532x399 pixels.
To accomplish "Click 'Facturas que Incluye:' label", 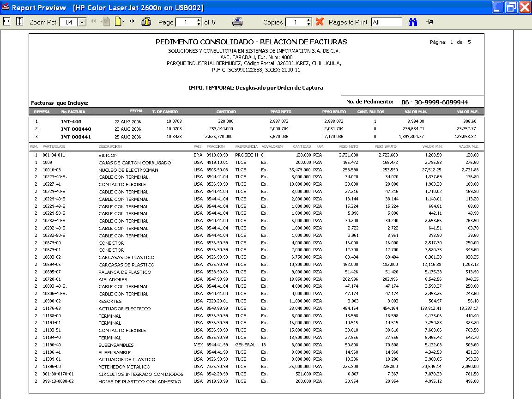I will 60,103.
